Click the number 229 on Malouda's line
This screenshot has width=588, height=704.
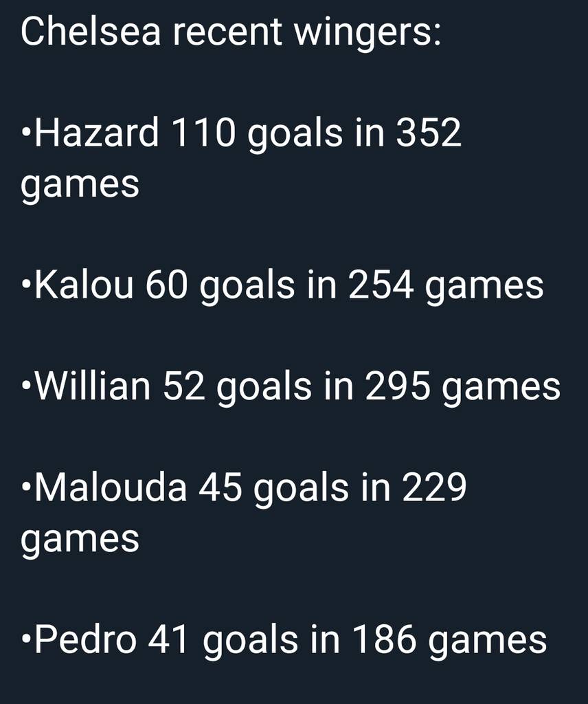[434, 487]
